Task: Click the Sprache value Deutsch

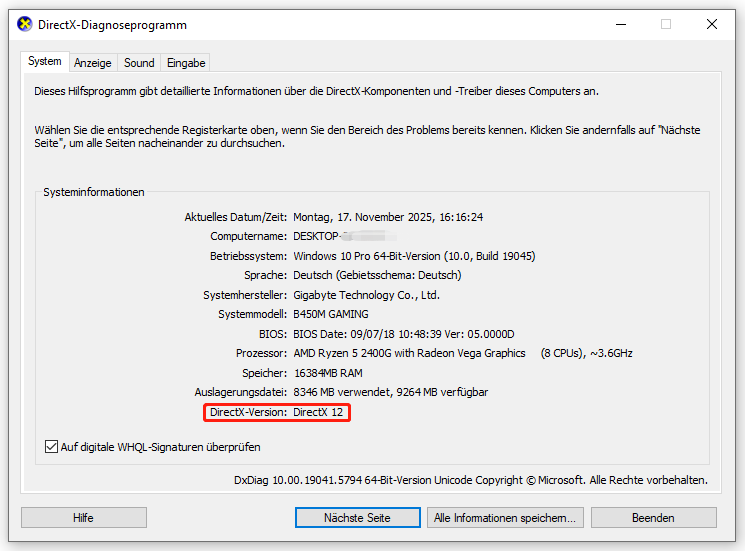Action: tap(377, 276)
